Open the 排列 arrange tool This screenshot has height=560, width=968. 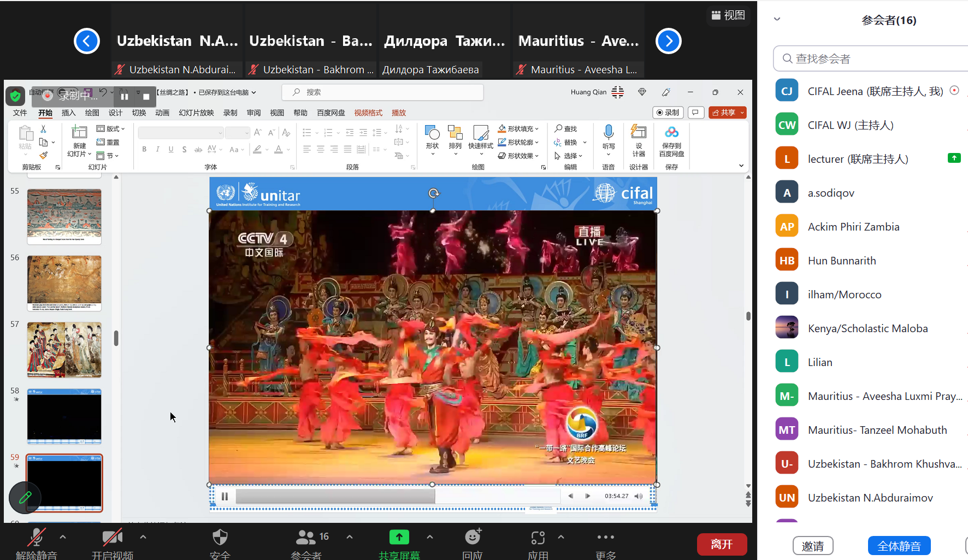click(x=455, y=139)
